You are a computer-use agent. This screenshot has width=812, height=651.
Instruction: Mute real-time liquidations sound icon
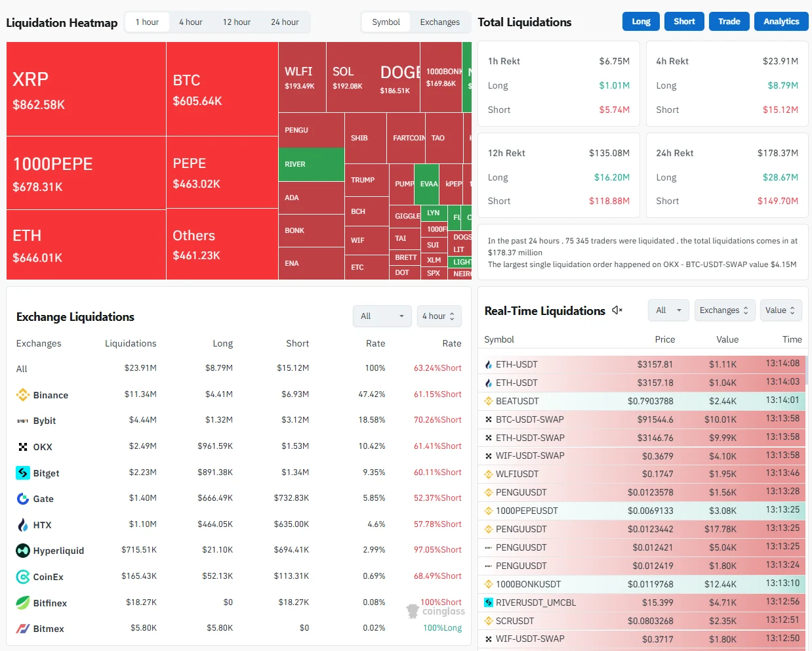(x=617, y=310)
